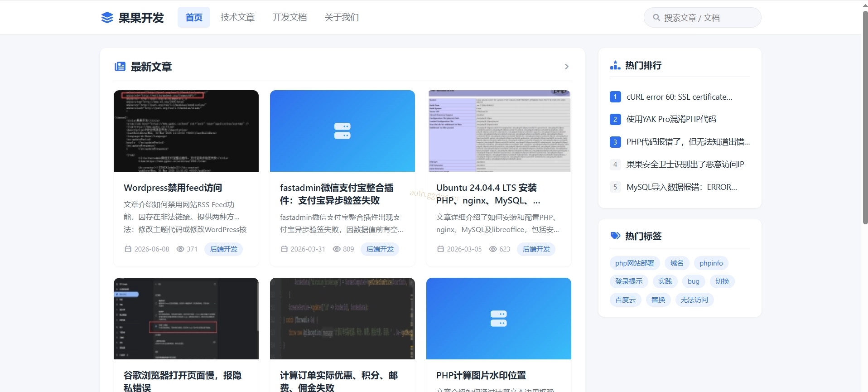Click the page vertical scrollbar
868x392 pixels.
coord(865,118)
